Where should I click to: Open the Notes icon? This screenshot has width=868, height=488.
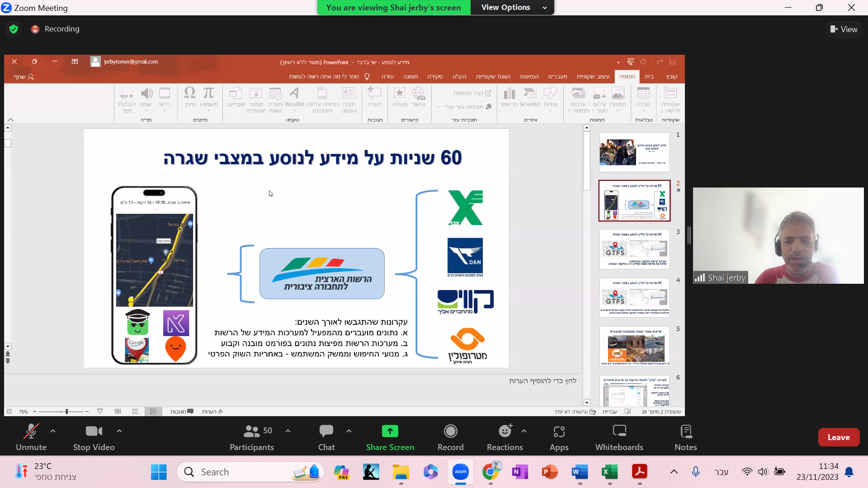(x=685, y=432)
